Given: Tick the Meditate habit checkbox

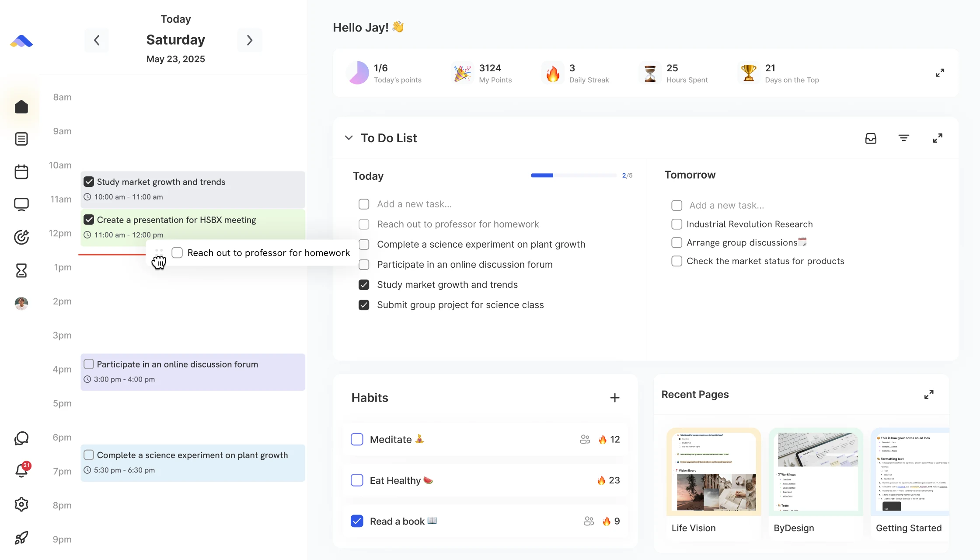Looking at the screenshot, I should click(x=357, y=439).
